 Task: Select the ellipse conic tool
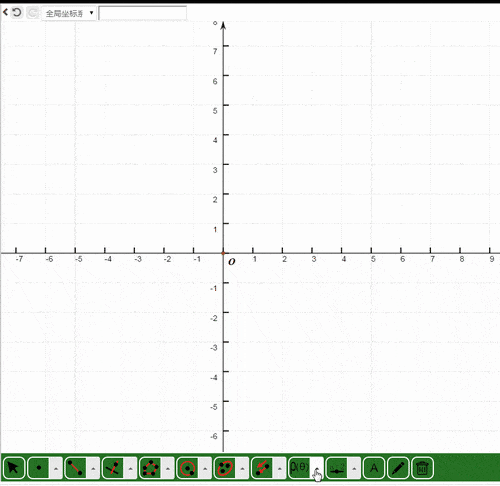(225, 468)
